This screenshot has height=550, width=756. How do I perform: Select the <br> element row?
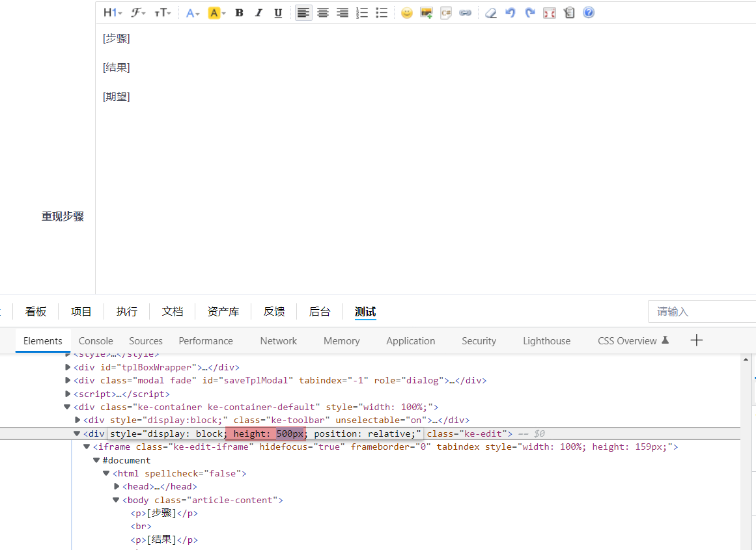tap(141, 527)
